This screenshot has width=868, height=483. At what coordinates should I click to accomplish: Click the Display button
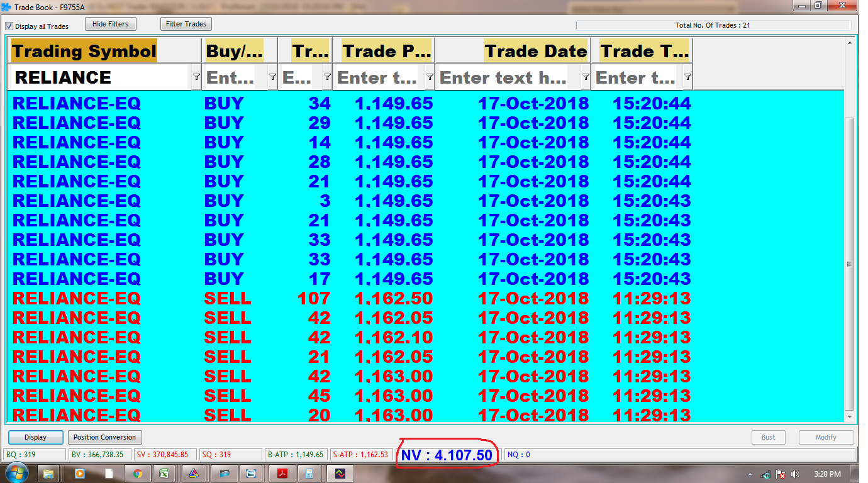pos(36,437)
